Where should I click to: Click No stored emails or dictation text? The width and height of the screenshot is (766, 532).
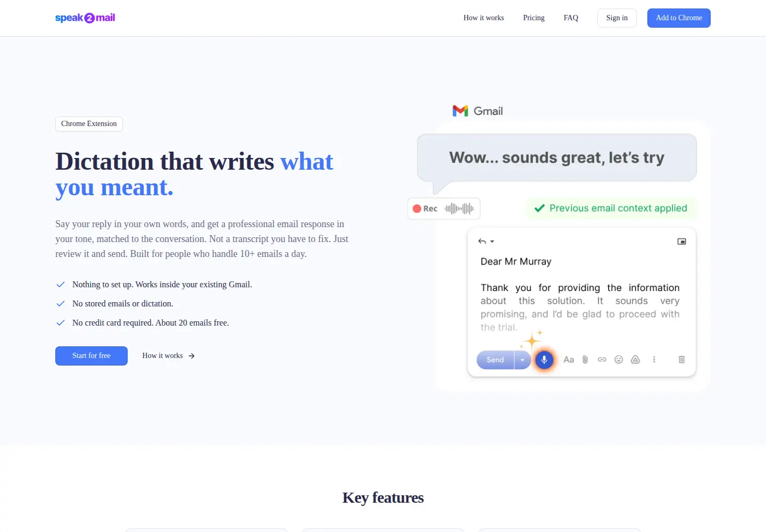(x=123, y=304)
